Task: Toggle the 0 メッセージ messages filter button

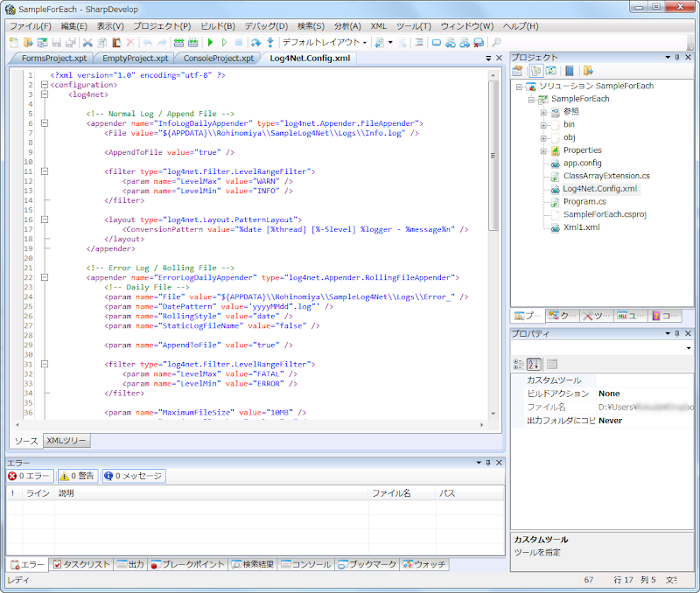Action: (133, 477)
